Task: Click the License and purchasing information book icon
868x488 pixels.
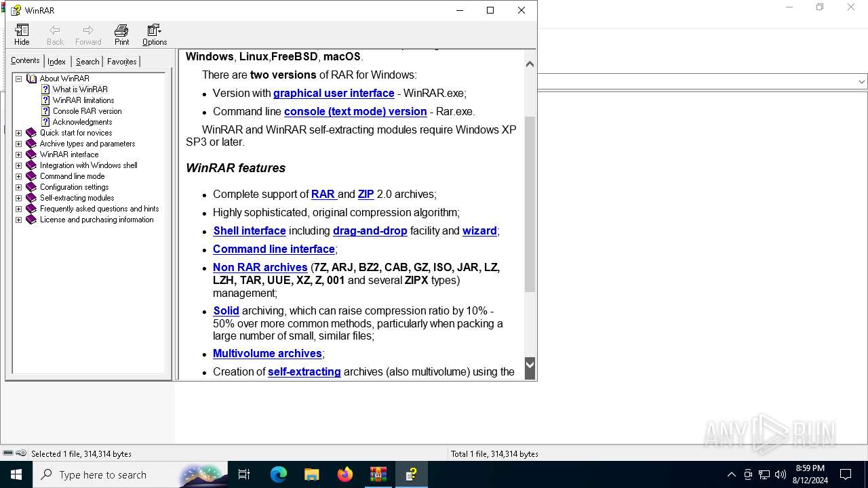Action: (x=31, y=220)
